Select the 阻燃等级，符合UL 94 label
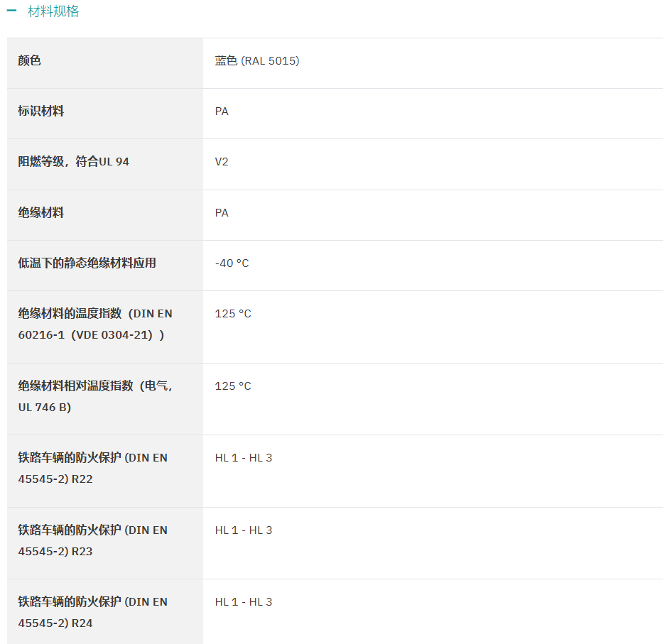 (x=73, y=162)
